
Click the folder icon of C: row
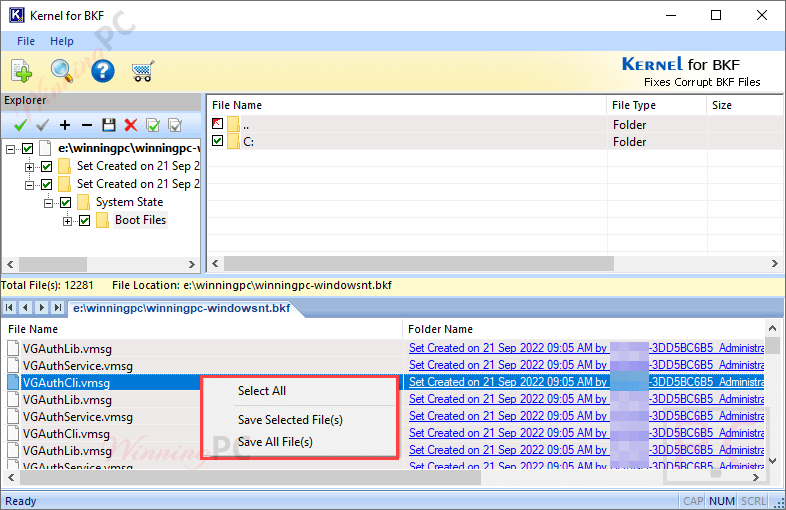pyautogui.click(x=233, y=141)
